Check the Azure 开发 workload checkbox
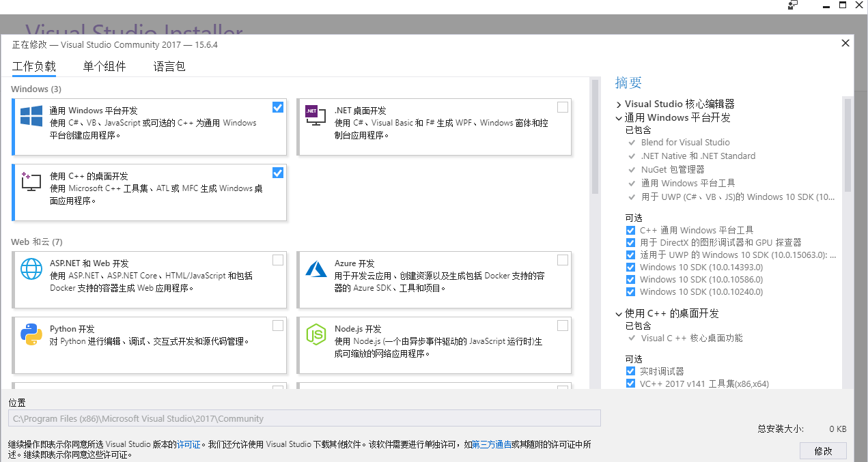Screen dimensions: 868x462 [563, 260]
